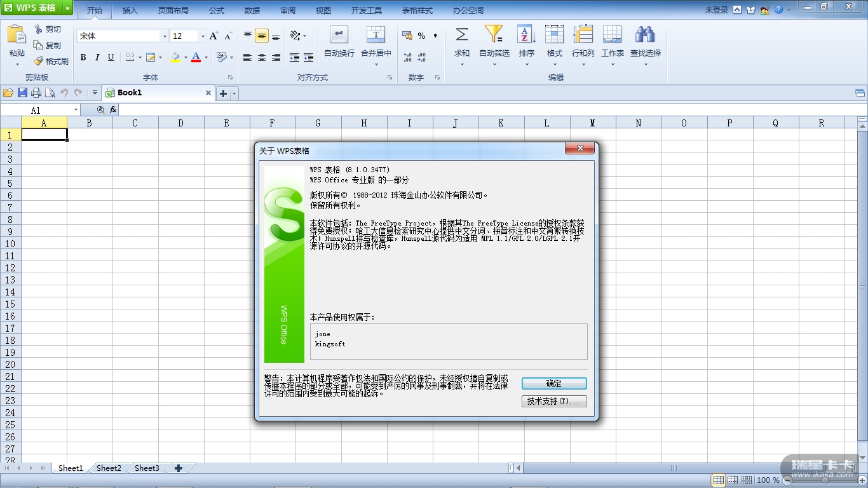The height and width of the screenshot is (488, 868).
Task: Expand the borders dropdown arrow
Action: [x=139, y=57]
